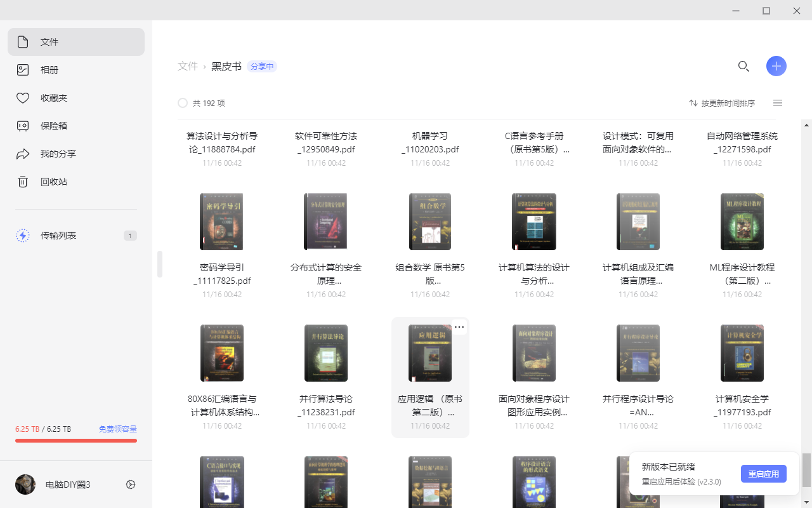This screenshot has height=508, width=812.
Task: Click the share arrow icon beside 我的分享
Action: pos(23,154)
